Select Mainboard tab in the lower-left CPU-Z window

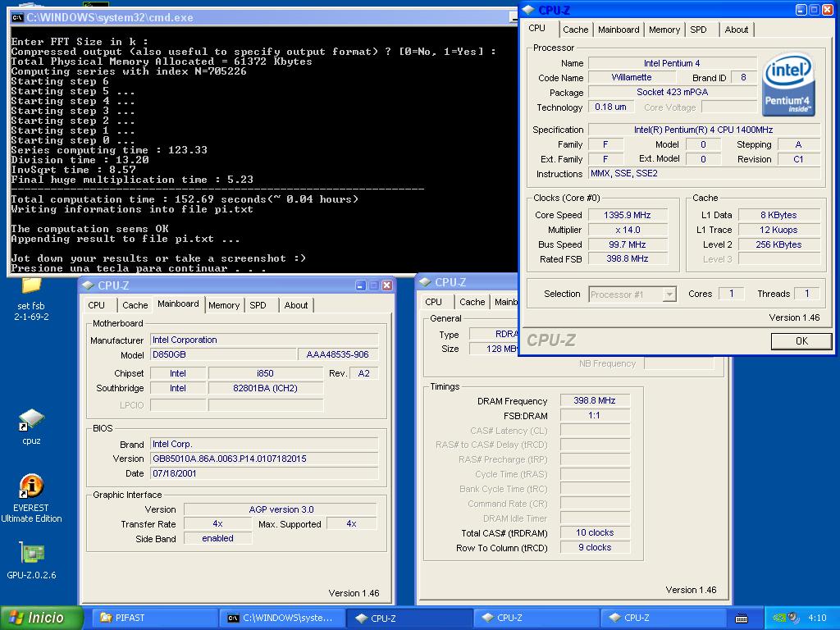(x=178, y=304)
